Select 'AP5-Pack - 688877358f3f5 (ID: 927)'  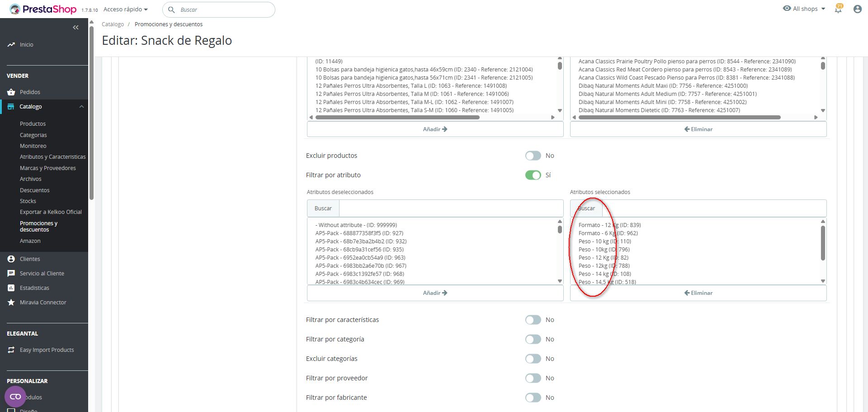click(359, 233)
